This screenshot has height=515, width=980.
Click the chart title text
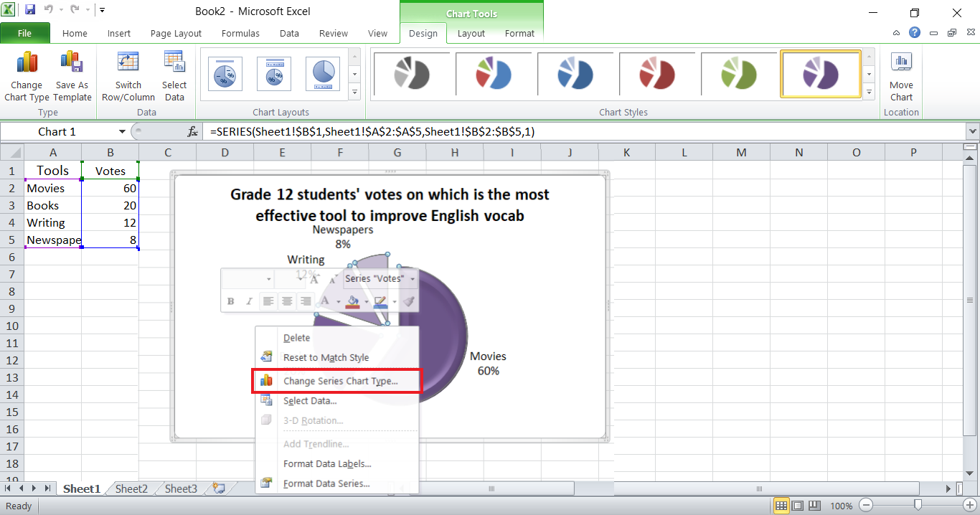click(x=390, y=204)
